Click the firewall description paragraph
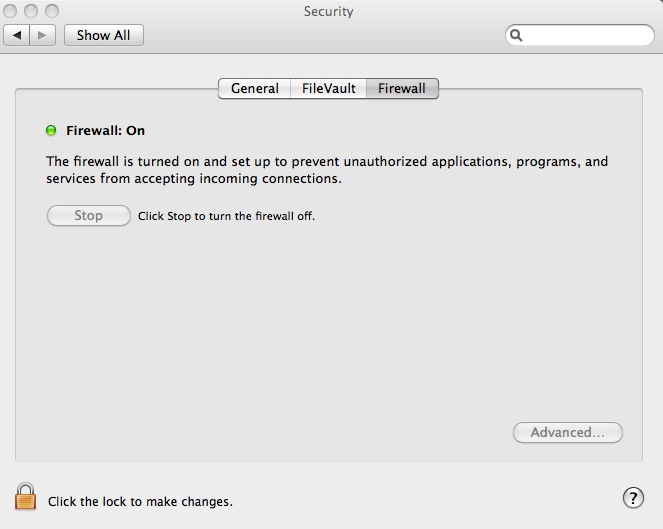Image resolution: width=663 pixels, height=529 pixels. 327,170
